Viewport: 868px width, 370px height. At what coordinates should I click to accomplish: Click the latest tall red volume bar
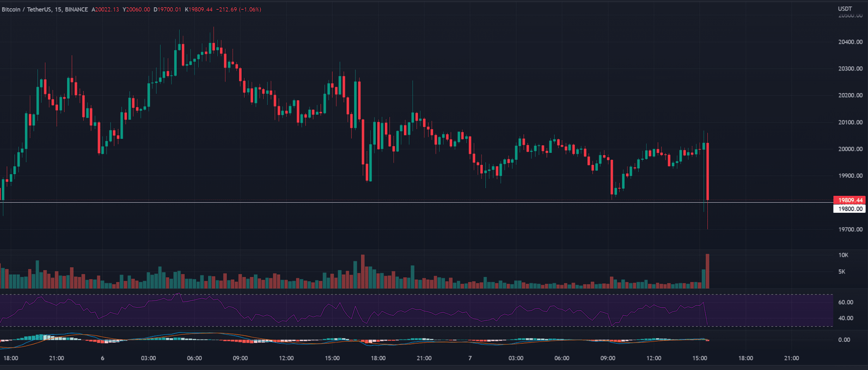[x=707, y=271]
